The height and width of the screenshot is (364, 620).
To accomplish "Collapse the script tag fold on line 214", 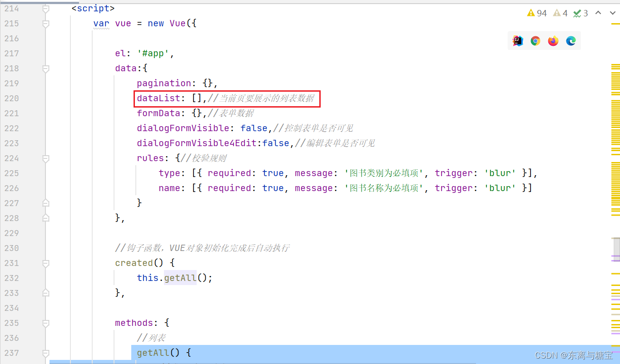I will pos(45,9).
